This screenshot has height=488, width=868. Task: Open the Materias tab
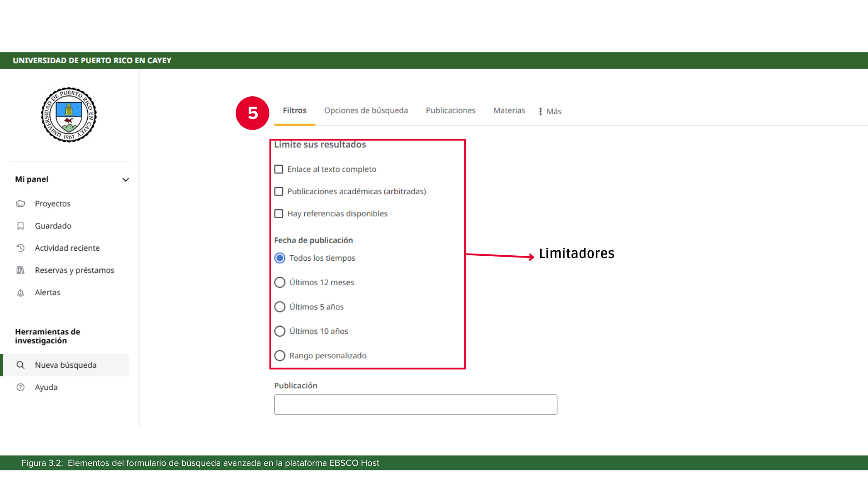[509, 111]
